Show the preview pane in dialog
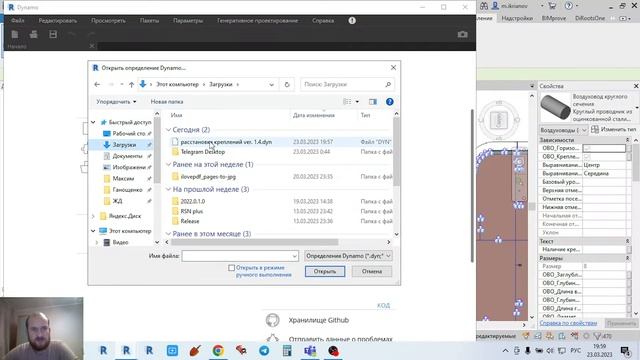Viewport: 640px width, 360px height. tap(373, 102)
